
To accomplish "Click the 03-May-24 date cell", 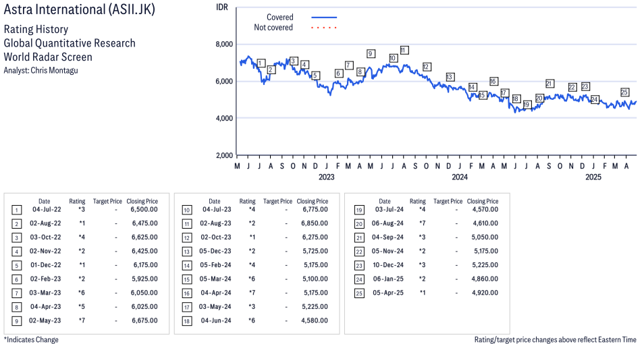I will pos(215,307).
